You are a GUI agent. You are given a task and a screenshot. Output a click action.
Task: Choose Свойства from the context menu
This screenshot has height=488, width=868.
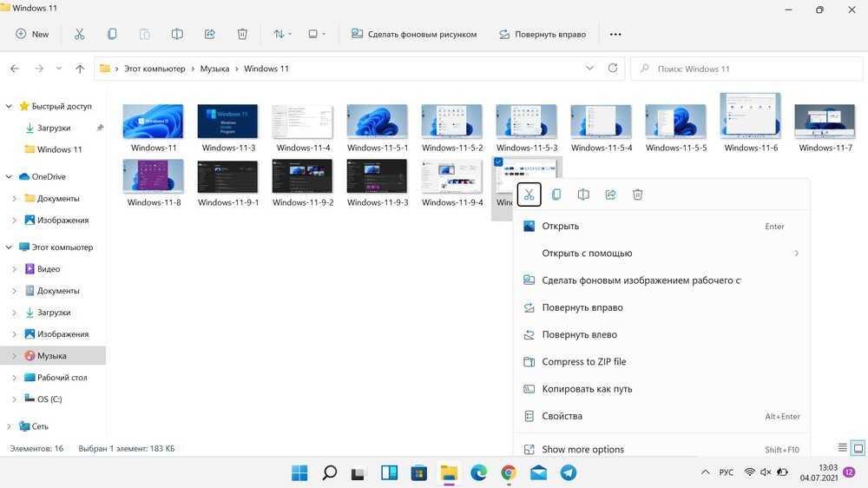[562, 416]
